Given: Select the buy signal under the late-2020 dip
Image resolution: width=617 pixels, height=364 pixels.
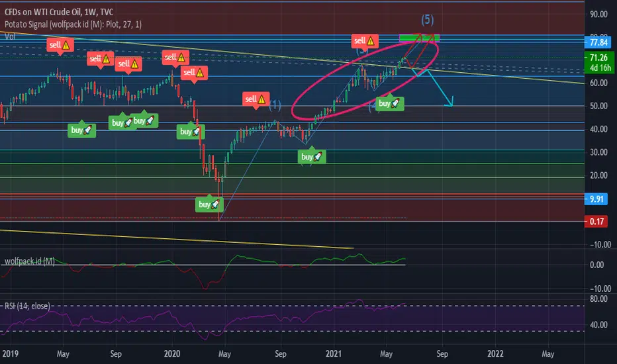Looking at the screenshot, I should (x=312, y=157).
